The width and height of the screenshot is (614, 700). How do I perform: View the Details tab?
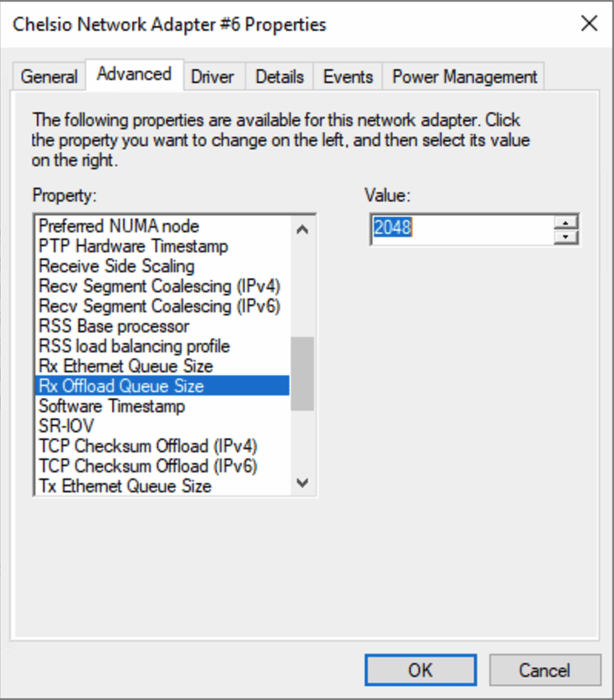(279, 76)
